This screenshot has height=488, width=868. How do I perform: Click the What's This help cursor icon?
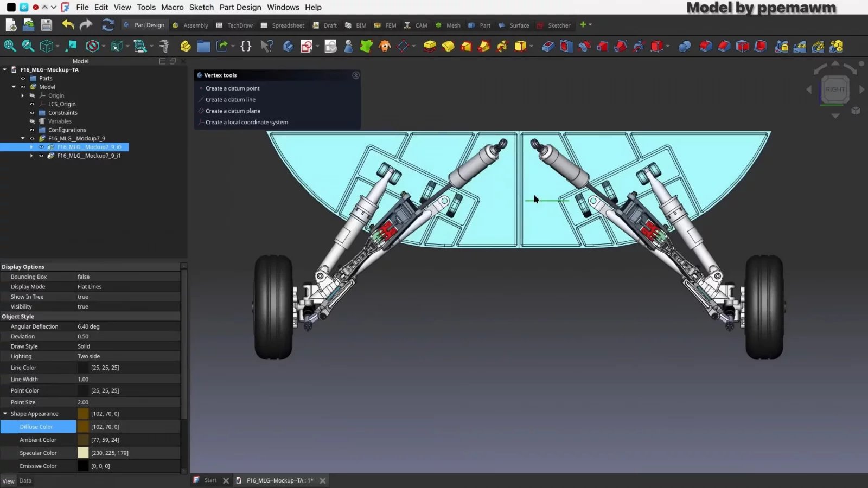point(266,46)
